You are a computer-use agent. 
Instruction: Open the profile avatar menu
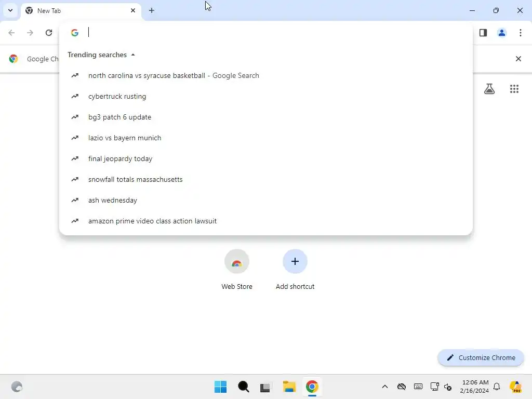click(502, 33)
